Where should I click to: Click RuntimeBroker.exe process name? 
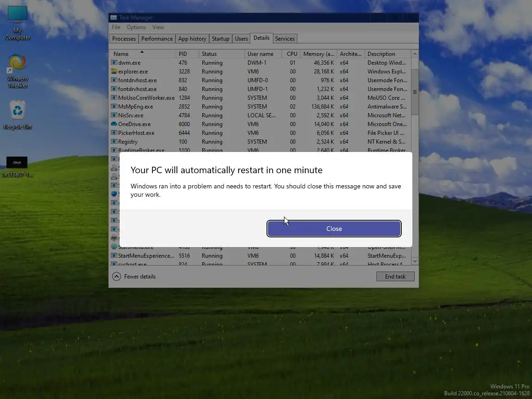tap(141, 150)
